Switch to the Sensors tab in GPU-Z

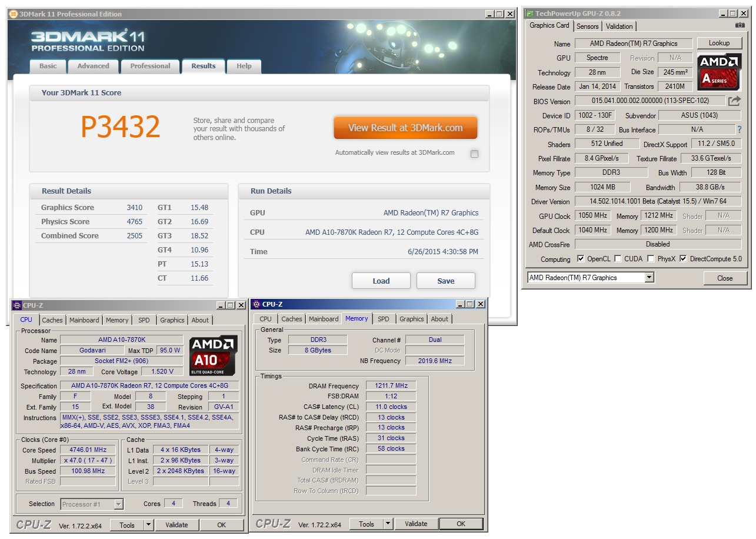588,26
